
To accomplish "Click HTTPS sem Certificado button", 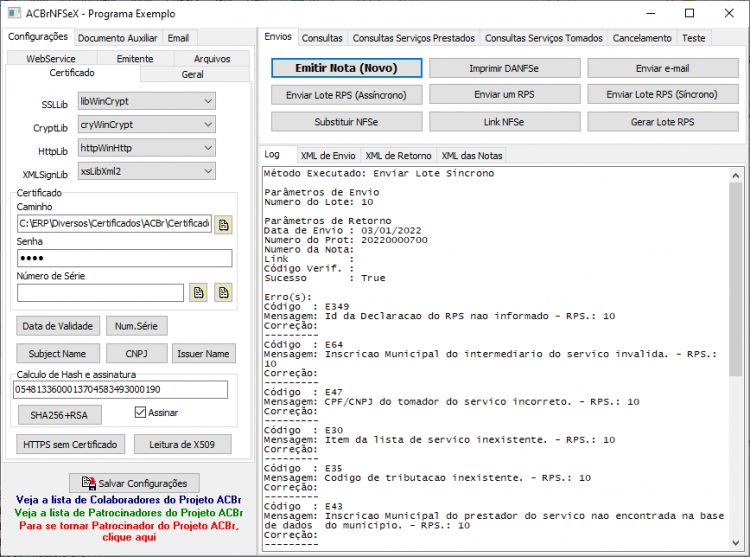I will 70,444.
